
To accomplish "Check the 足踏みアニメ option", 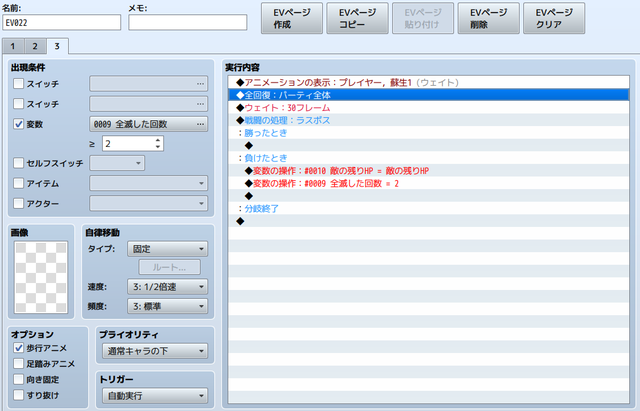I will [18, 364].
